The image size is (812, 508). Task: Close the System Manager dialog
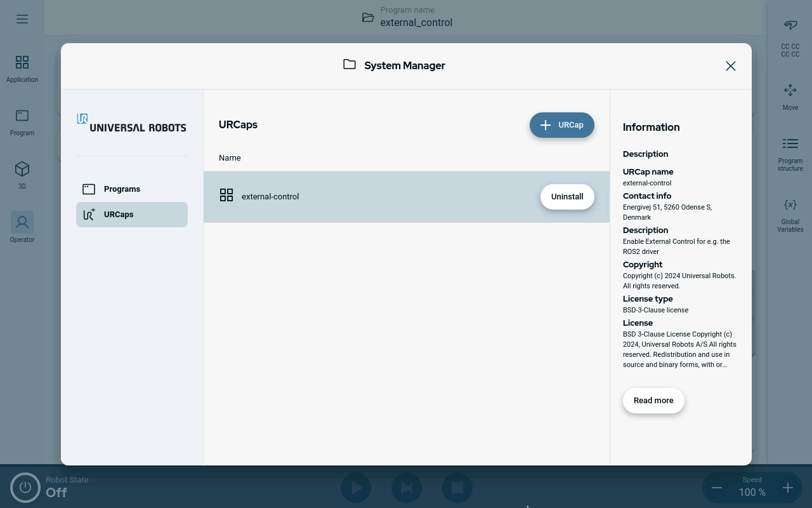pos(731,66)
